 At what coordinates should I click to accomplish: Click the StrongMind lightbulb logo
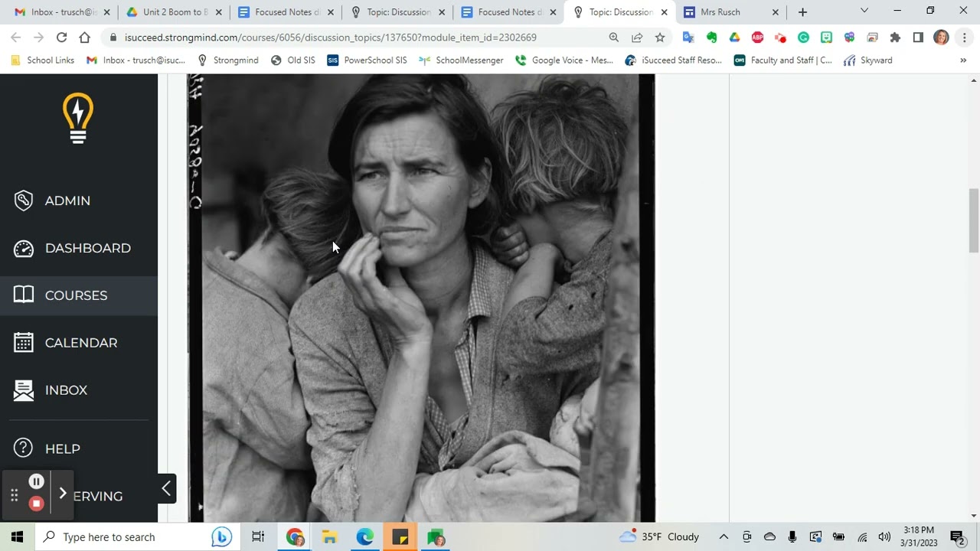(x=78, y=119)
